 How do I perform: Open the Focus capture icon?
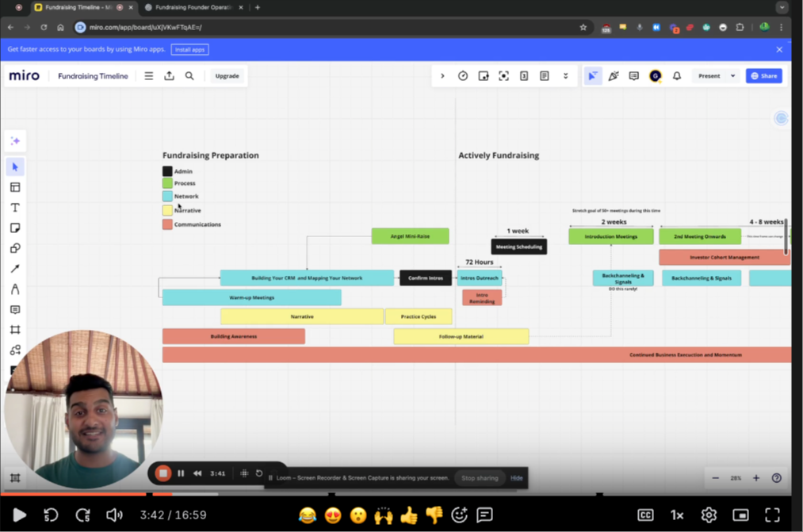pos(504,76)
